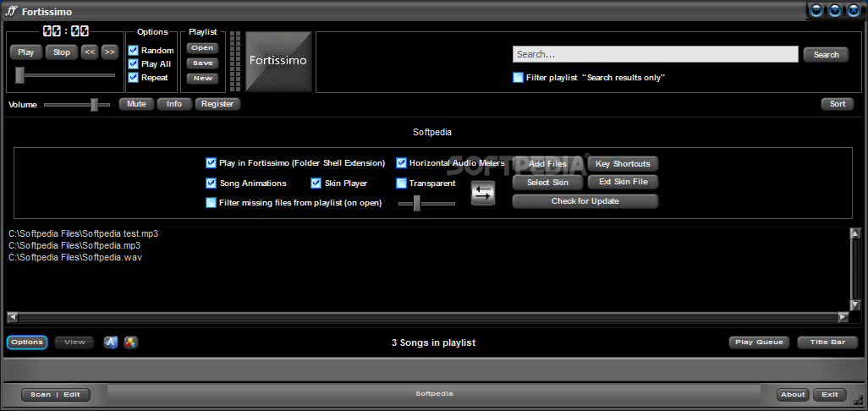Open the Info button

coord(174,104)
